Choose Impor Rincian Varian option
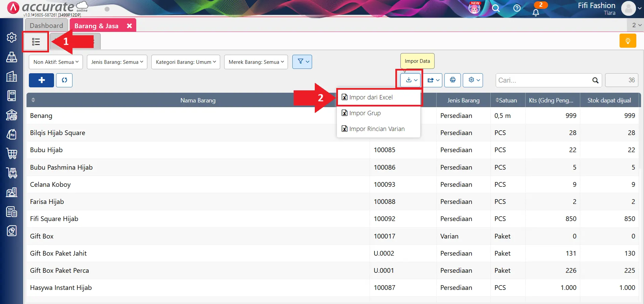The image size is (644, 304). (x=377, y=129)
